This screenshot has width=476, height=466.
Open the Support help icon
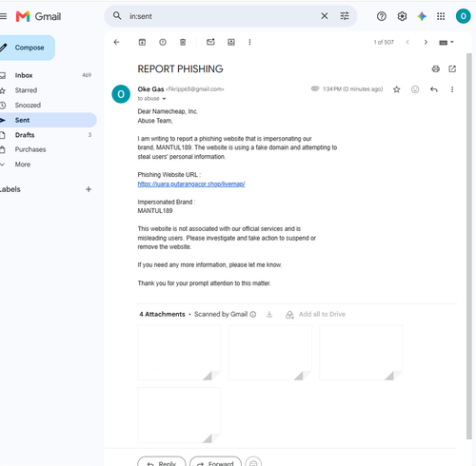[382, 16]
